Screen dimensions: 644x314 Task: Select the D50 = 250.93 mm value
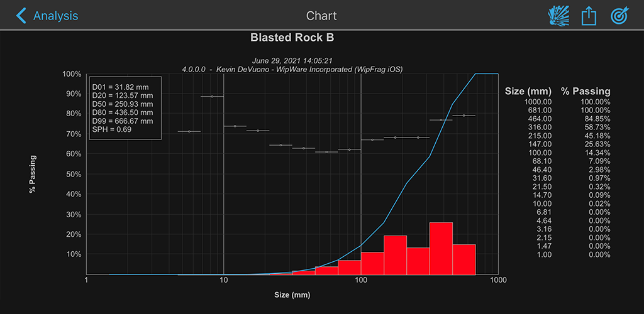(x=122, y=104)
